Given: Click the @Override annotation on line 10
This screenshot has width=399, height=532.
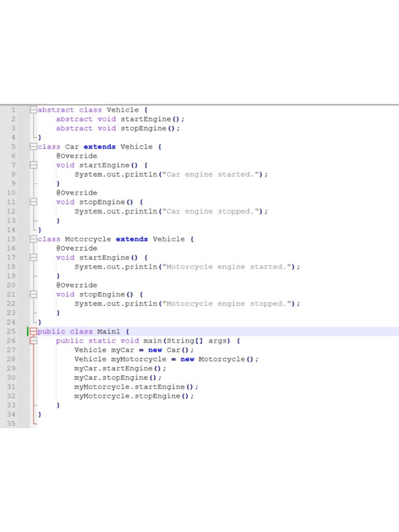Looking at the screenshot, I should [77, 193].
